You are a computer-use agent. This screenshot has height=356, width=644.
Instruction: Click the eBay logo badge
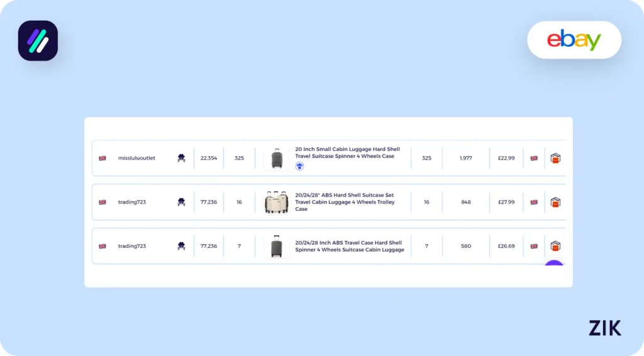coord(574,40)
